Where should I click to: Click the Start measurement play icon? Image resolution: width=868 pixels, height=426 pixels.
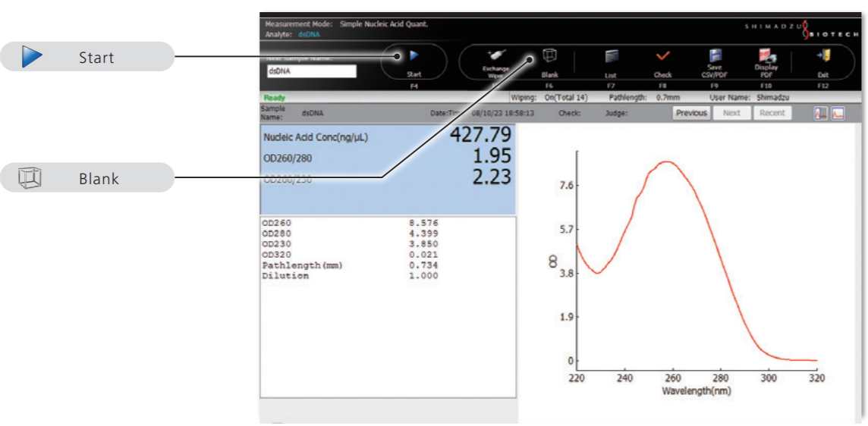point(414,56)
